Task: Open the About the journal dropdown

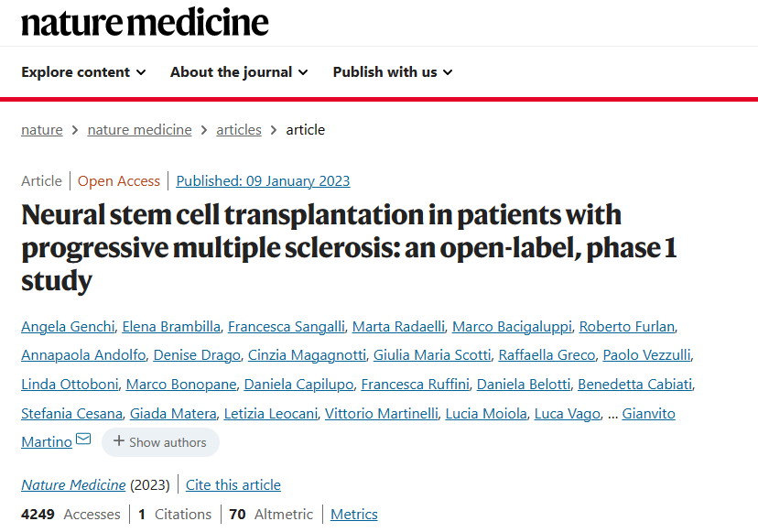Action: click(238, 72)
